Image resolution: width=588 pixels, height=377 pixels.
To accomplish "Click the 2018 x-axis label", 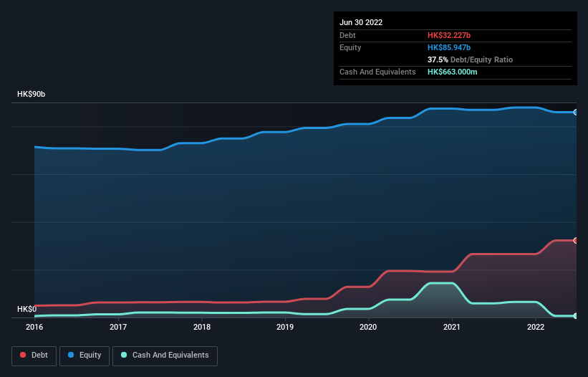I will click(x=202, y=327).
